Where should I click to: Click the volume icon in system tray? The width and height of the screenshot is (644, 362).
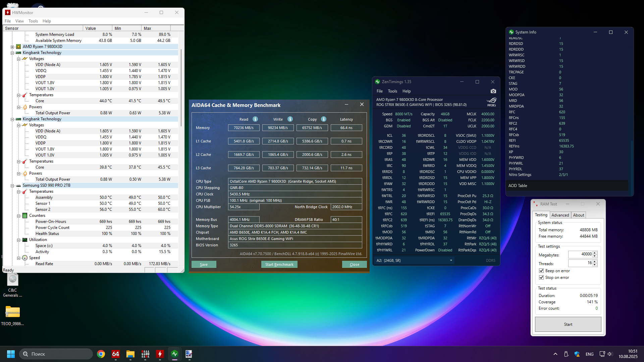[x=610, y=354]
